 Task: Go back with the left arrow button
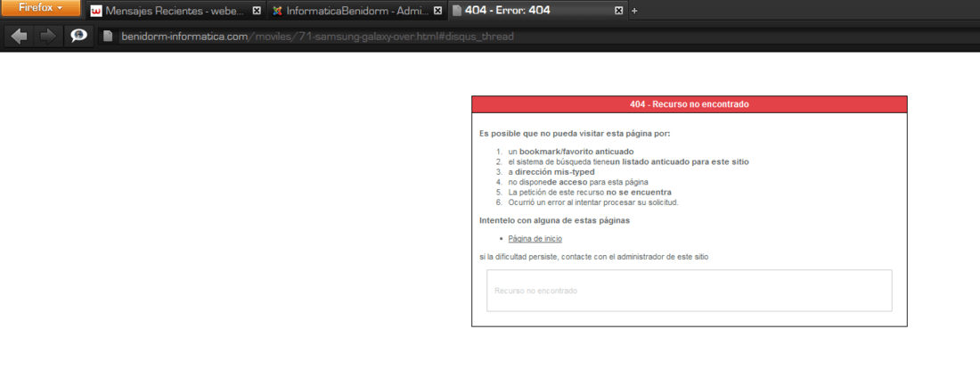click(x=20, y=37)
